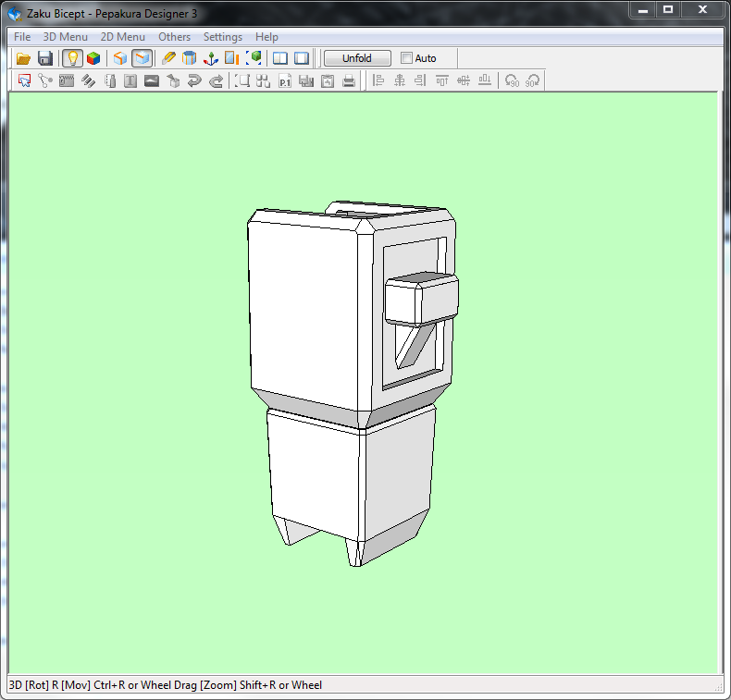The height and width of the screenshot is (700, 731).
Task: Click the align vertical center icon
Action: (464, 80)
